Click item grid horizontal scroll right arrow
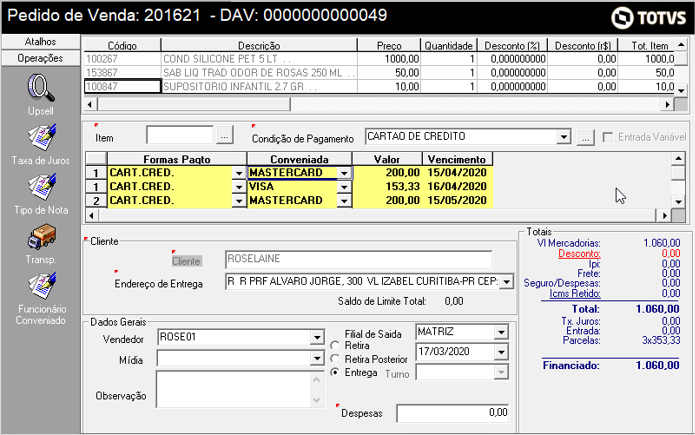Screen dimensions: 695x435 667,105
